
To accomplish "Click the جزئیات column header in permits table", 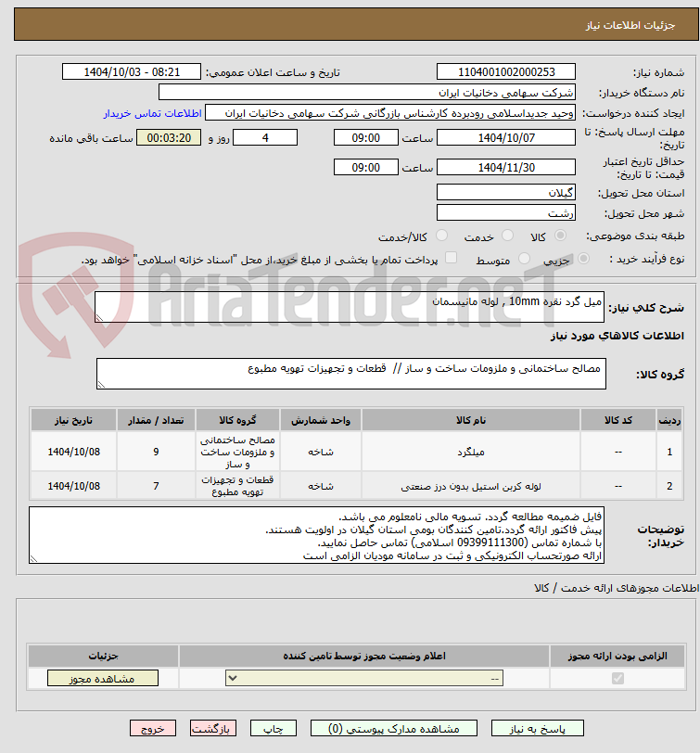I will coord(103,656).
